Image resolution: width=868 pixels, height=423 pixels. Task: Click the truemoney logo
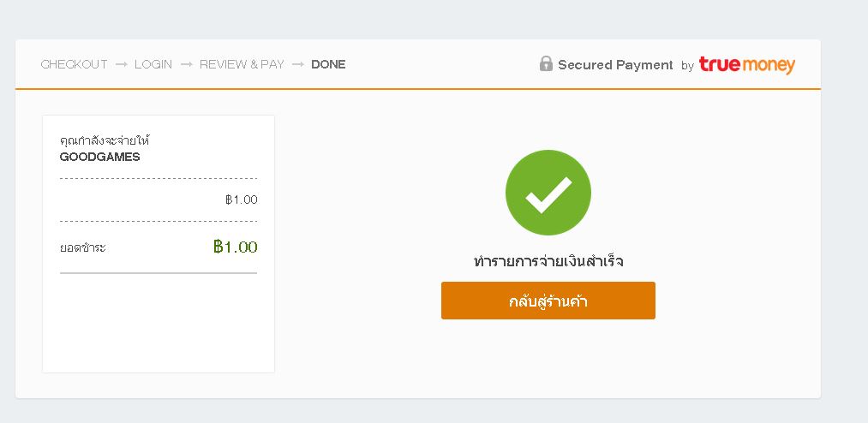point(747,65)
